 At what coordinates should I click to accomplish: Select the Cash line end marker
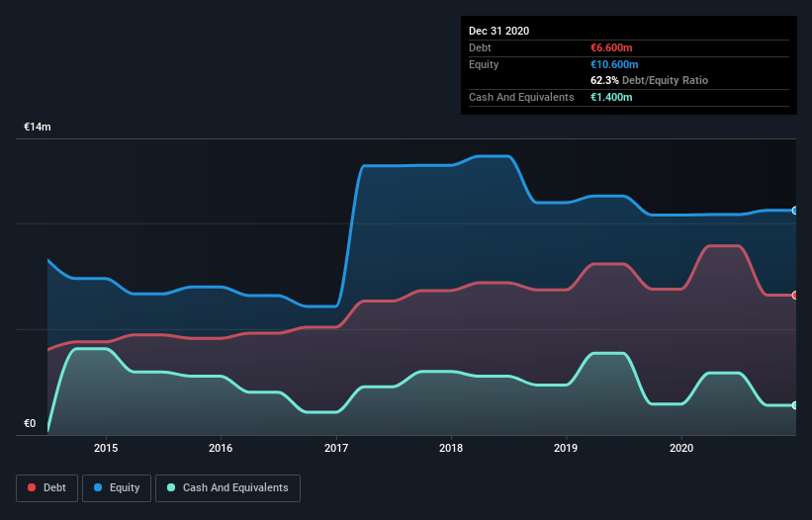(794, 405)
